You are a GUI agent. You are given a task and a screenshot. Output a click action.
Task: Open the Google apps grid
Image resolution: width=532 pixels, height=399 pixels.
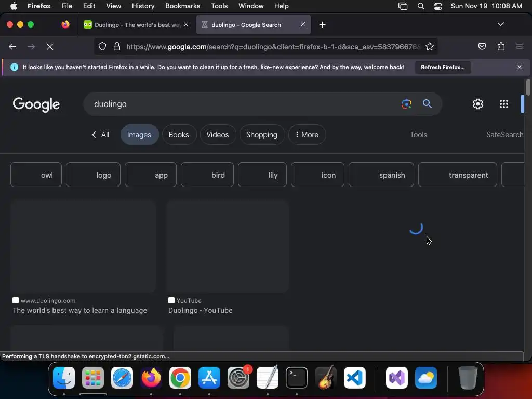coord(504,104)
